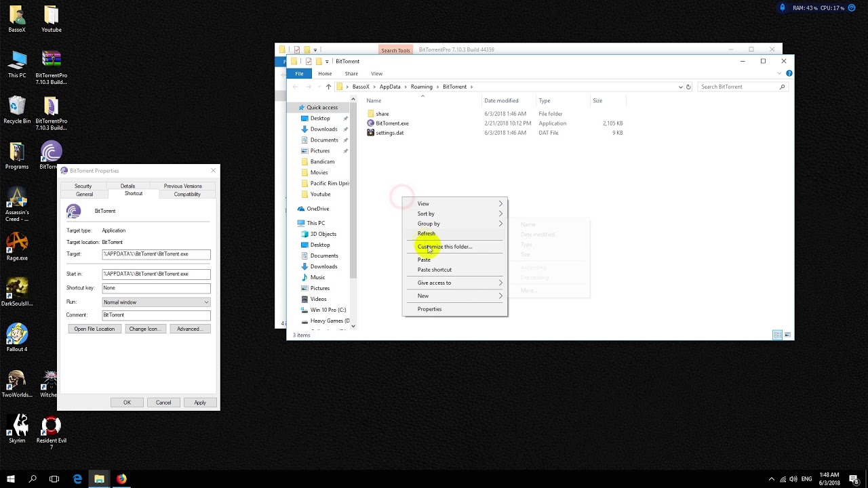
Task: Switch to large icons view in status bar
Action: click(787, 335)
